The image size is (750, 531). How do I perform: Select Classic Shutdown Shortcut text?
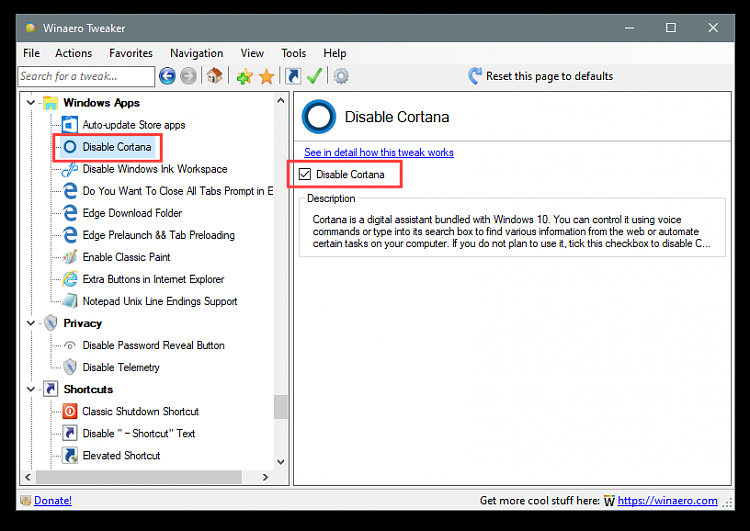[140, 411]
